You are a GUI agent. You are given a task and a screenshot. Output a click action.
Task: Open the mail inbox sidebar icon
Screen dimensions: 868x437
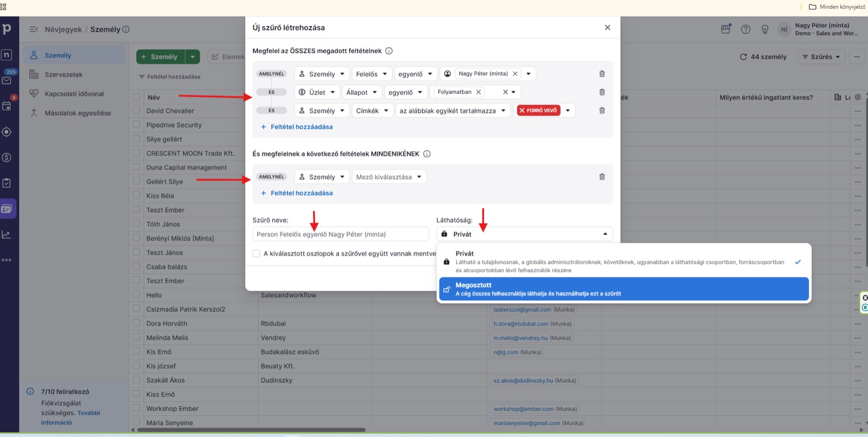pyautogui.click(x=7, y=80)
